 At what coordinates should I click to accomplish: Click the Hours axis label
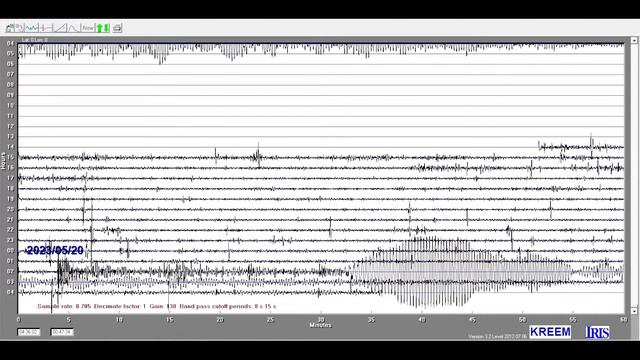point(3,161)
